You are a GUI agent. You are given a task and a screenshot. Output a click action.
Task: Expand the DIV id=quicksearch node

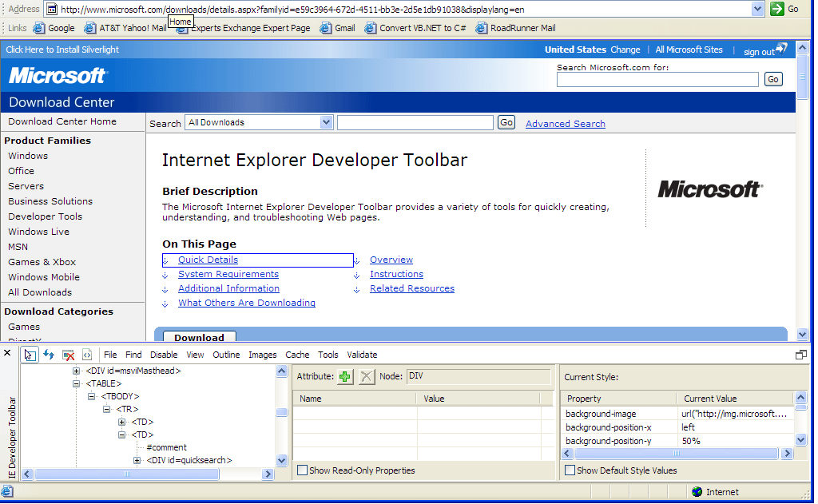137,460
